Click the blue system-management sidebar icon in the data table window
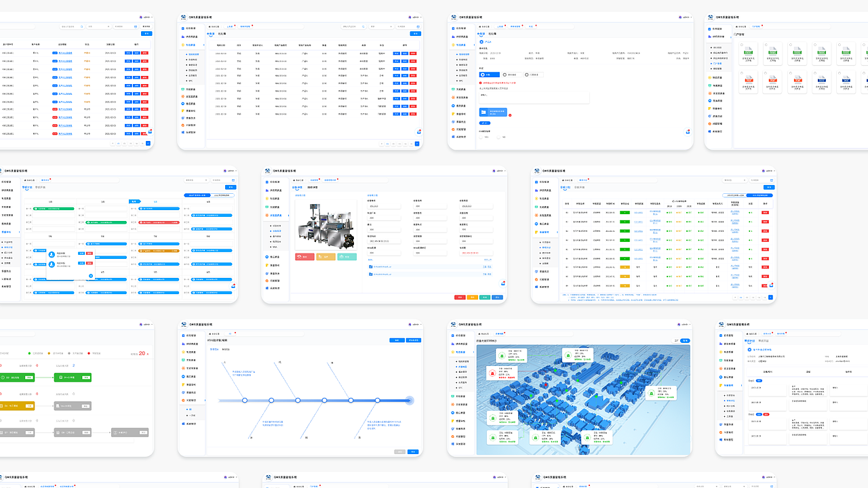The height and width of the screenshot is (488, 868). (x=183, y=132)
